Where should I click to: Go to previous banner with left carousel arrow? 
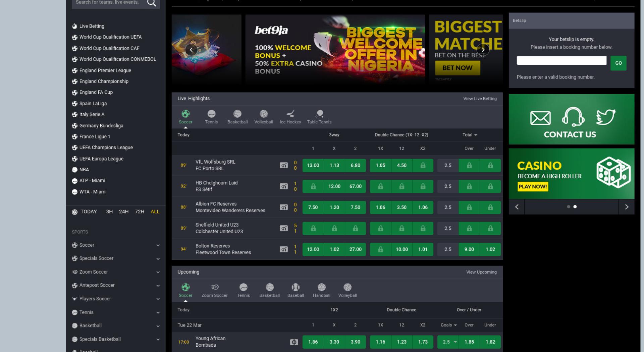click(191, 50)
